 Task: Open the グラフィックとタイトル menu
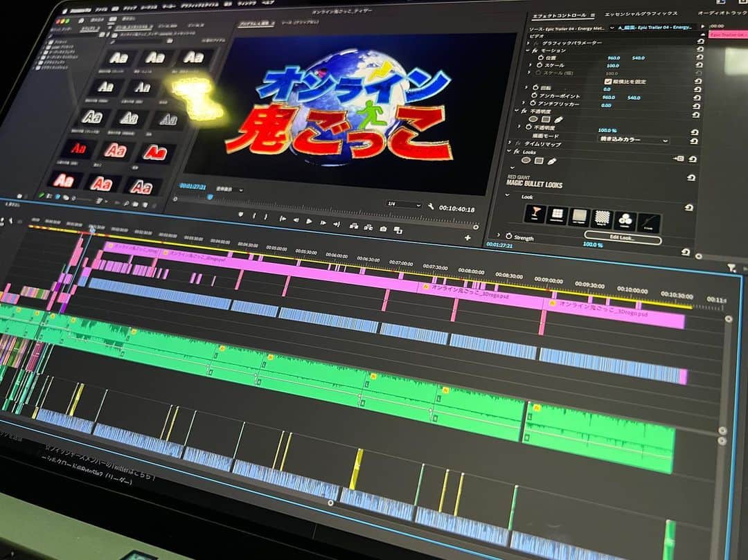tap(201, 6)
